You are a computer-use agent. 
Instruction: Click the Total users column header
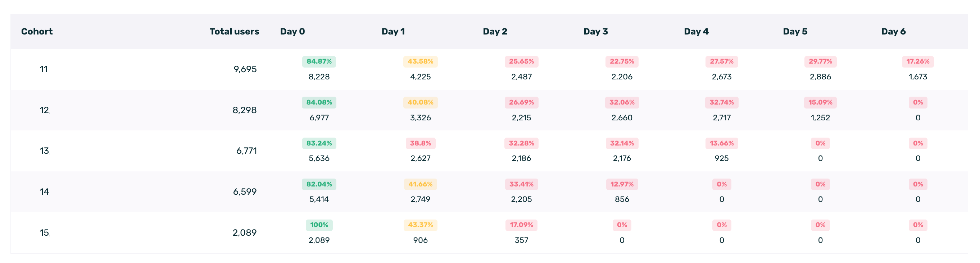point(234,32)
